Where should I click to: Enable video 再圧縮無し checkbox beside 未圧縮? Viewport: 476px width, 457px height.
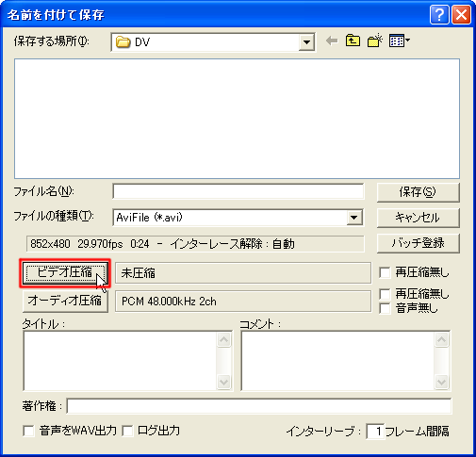point(385,272)
